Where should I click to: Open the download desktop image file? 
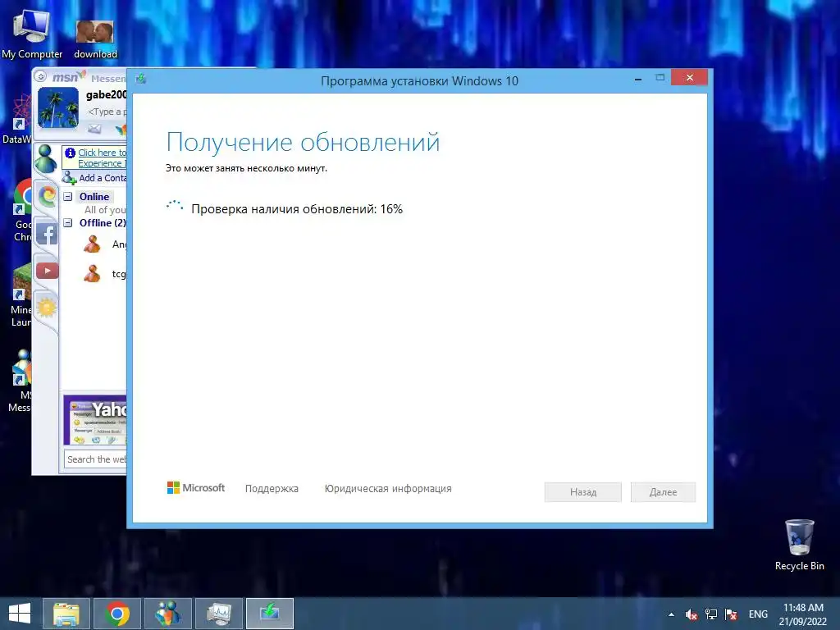pyautogui.click(x=95, y=38)
